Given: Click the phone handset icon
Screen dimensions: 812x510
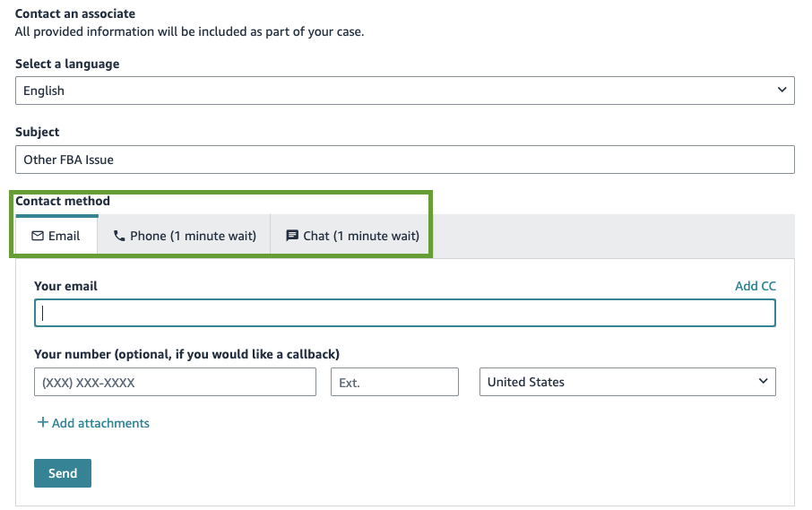Looking at the screenshot, I should tap(119, 236).
